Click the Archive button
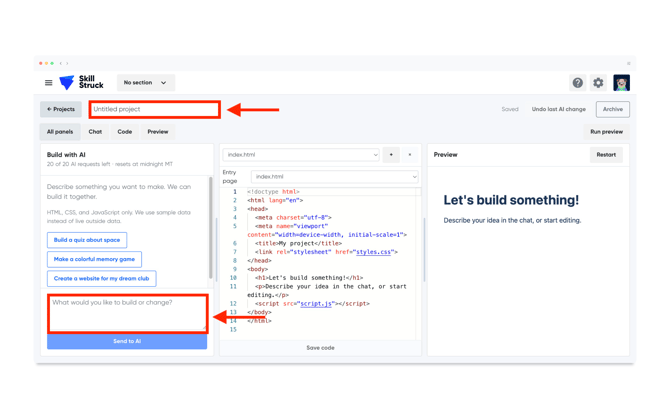 pos(613,109)
